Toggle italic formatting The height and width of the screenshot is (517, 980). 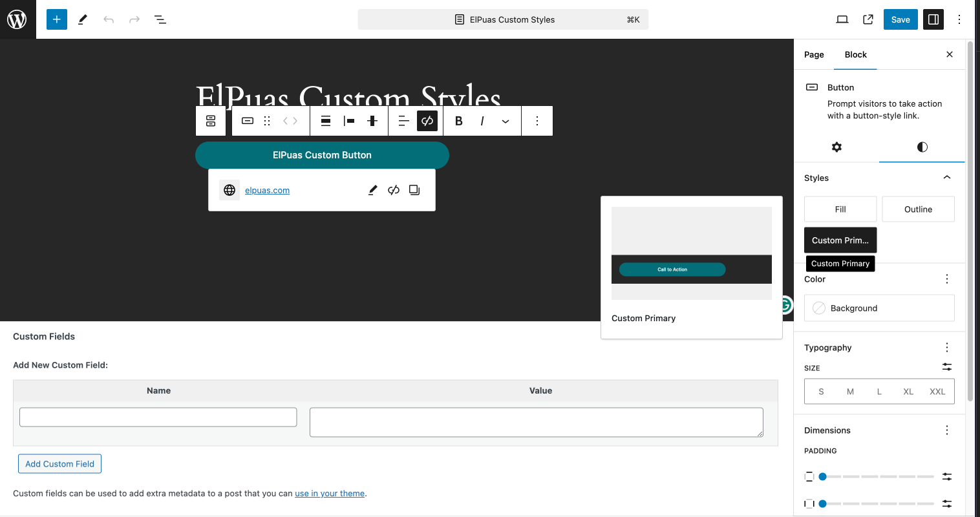482,121
